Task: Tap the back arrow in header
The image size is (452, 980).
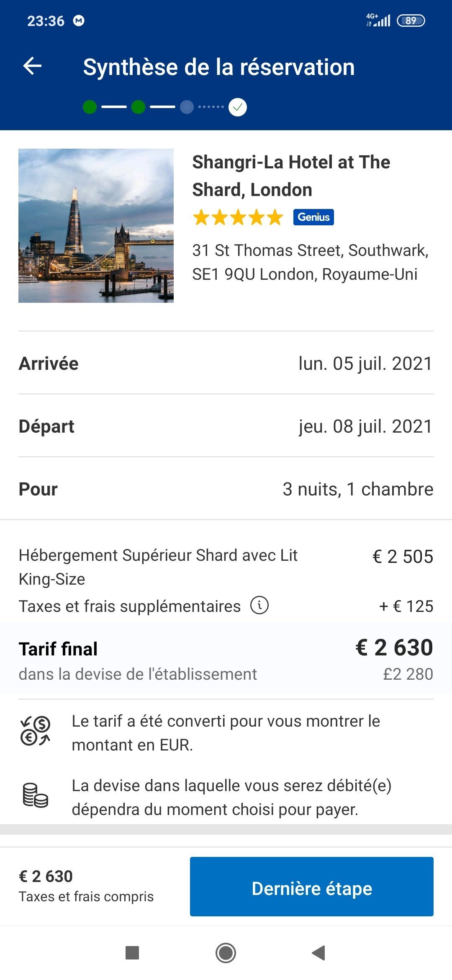Action: click(32, 66)
